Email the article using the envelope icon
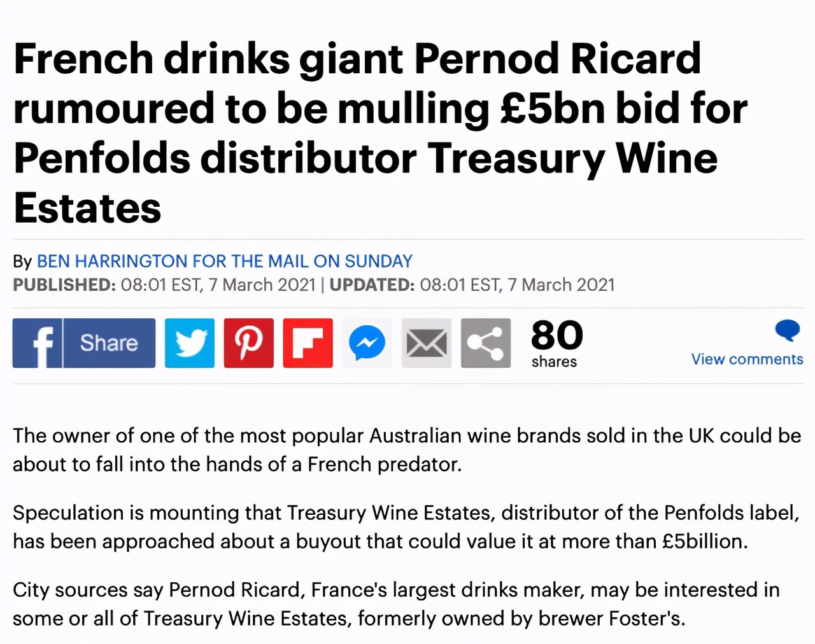Viewport: 815px width, 644px height. 427,343
